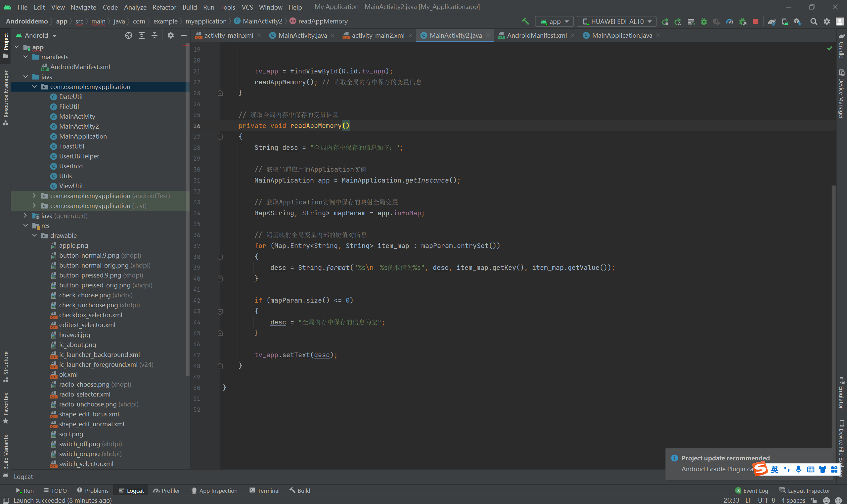Open the Event Log button

[x=751, y=490]
